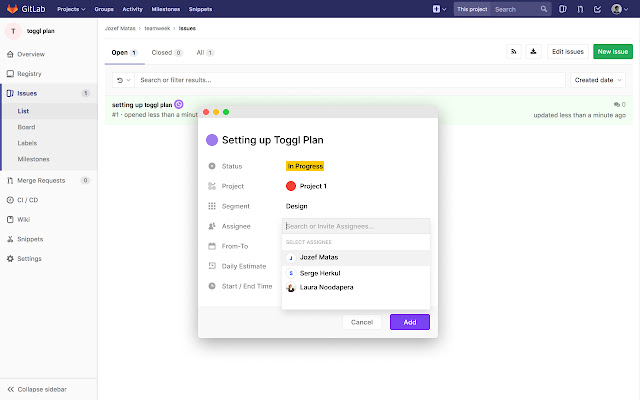Click teamweek breadcrumb link
The image size is (640, 400).
point(157,28)
